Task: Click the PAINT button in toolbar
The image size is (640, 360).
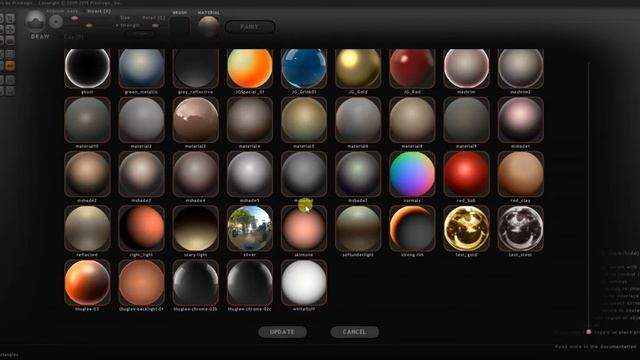Action: click(x=250, y=27)
